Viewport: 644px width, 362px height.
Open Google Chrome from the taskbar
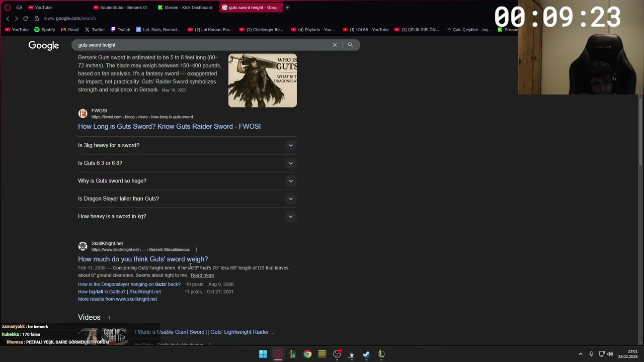click(x=307, y=354)
